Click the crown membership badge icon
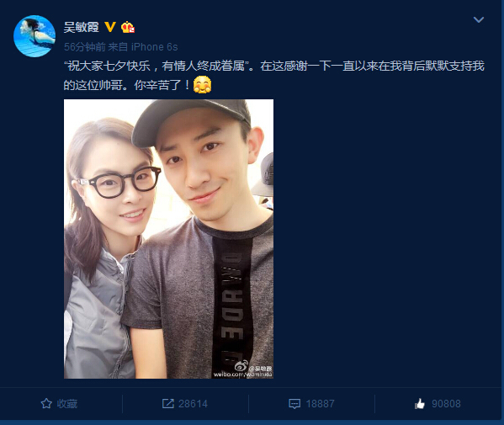 pos(128,27)
